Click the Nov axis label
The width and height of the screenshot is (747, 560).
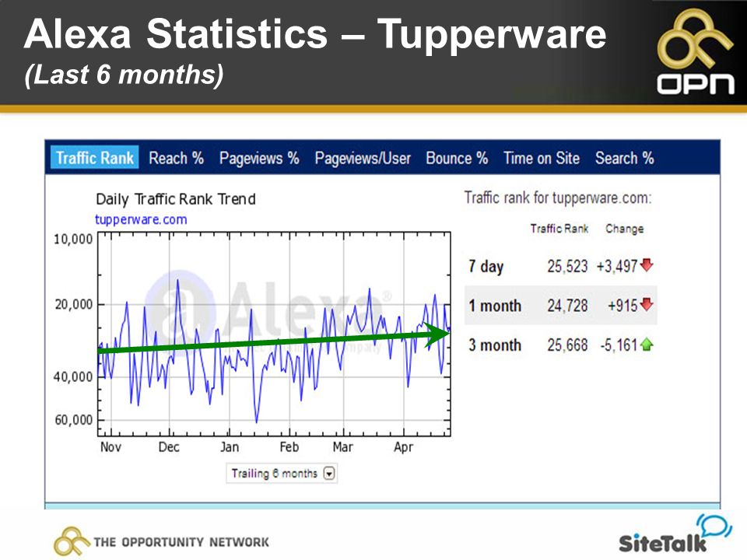pyautogui.click(x=110, y=447)
